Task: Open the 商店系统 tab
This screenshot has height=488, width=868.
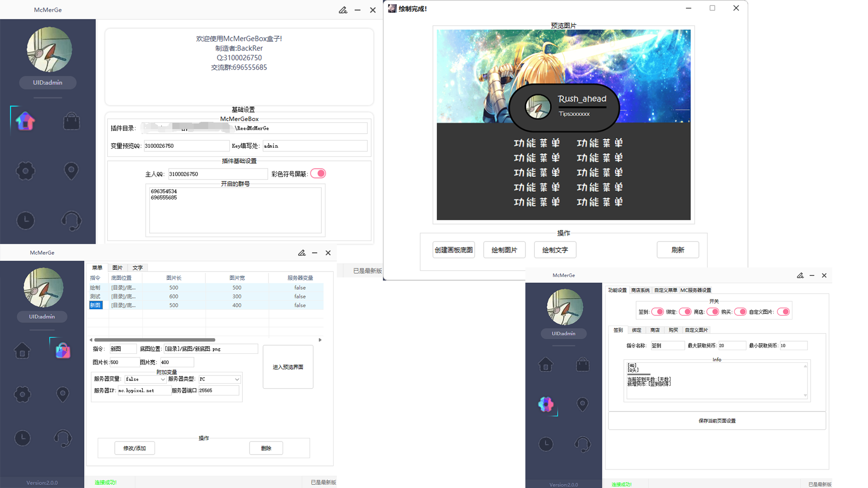Action: [641, 290]
